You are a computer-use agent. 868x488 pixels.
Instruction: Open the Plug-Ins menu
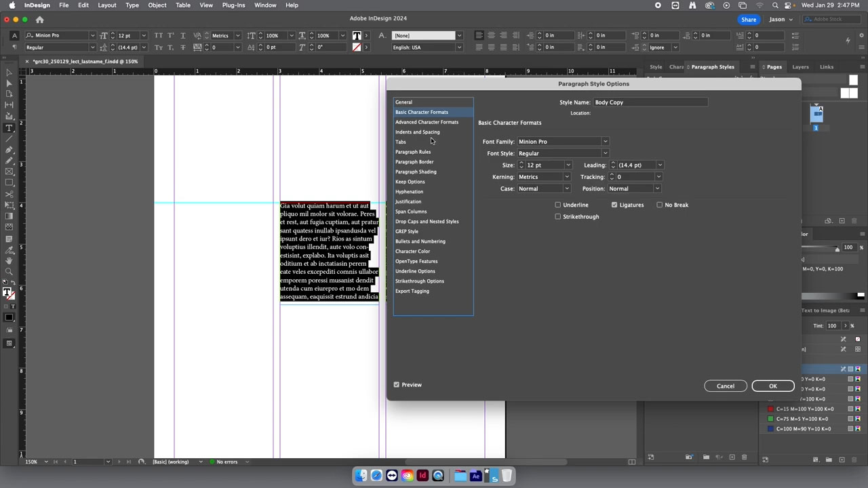pos(233,5)
